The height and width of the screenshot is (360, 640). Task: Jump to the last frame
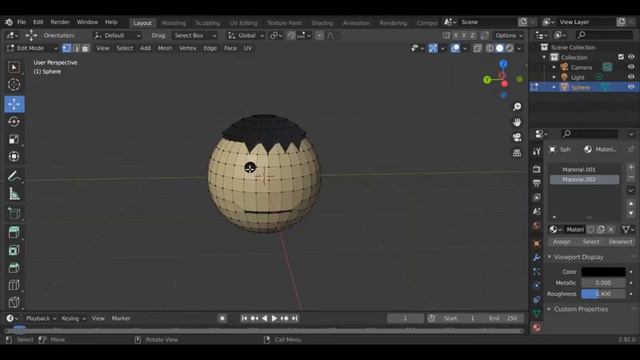coord(295,318)
